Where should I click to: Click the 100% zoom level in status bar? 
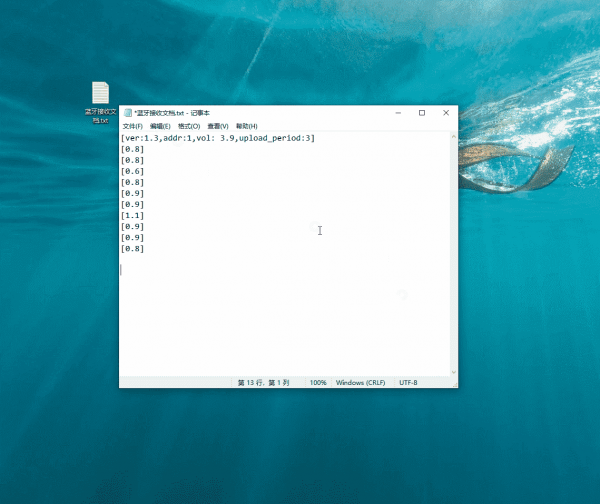tap(318, 383)
